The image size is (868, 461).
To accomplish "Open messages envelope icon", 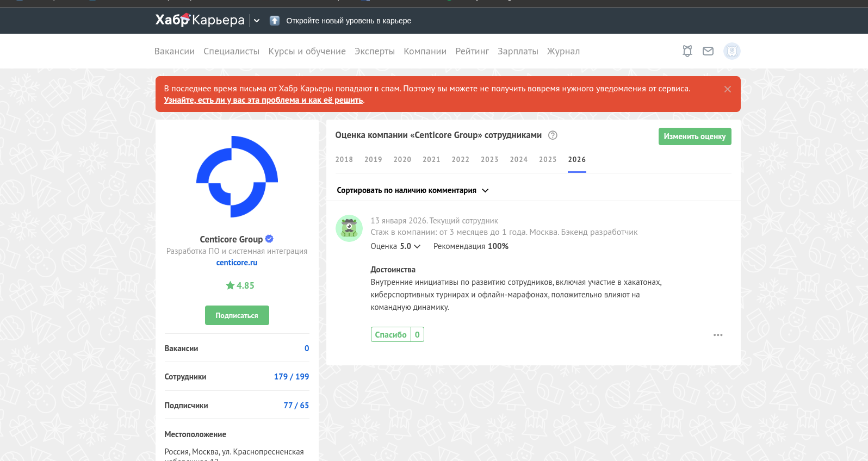I will pyautogui.click(x=708, y=51).
